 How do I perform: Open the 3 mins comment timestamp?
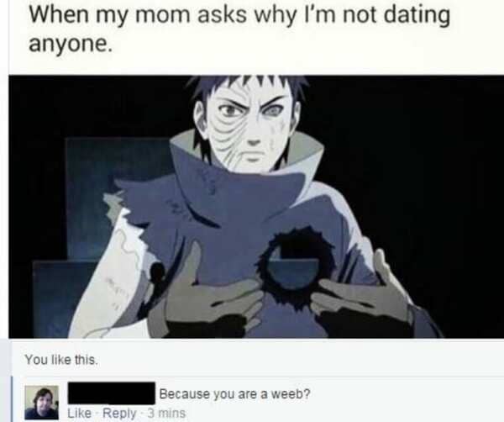(x=166, y=413)
